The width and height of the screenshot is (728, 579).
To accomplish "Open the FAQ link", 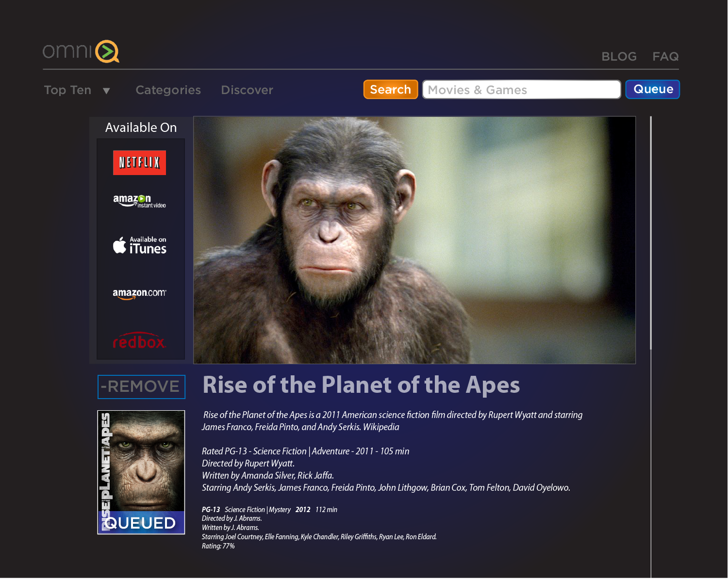I will (665, 57).
